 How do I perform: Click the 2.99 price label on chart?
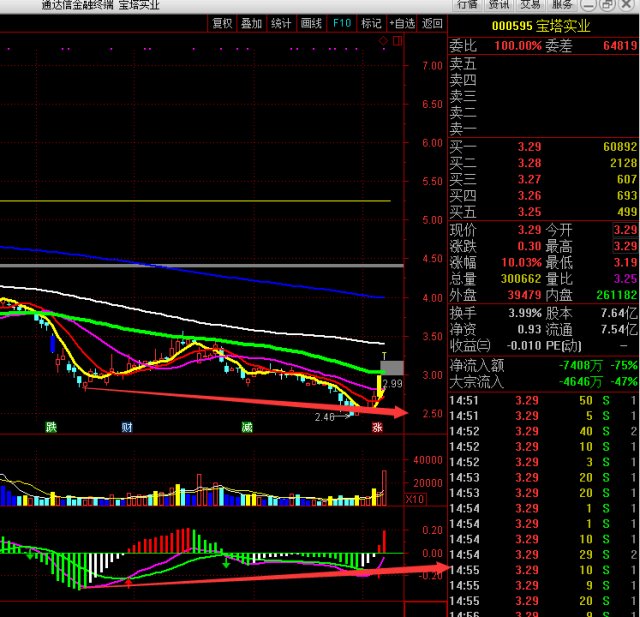[x=393, y=384]
